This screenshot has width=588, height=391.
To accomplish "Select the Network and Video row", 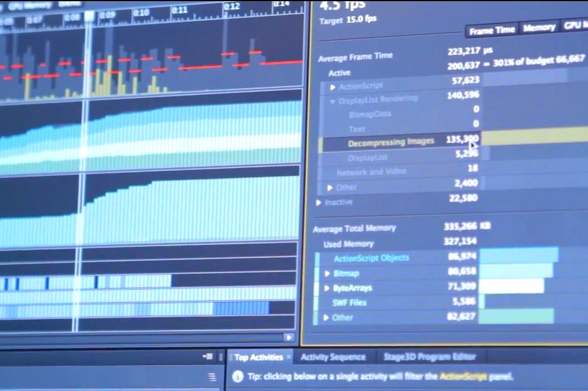I will (371, 172).
